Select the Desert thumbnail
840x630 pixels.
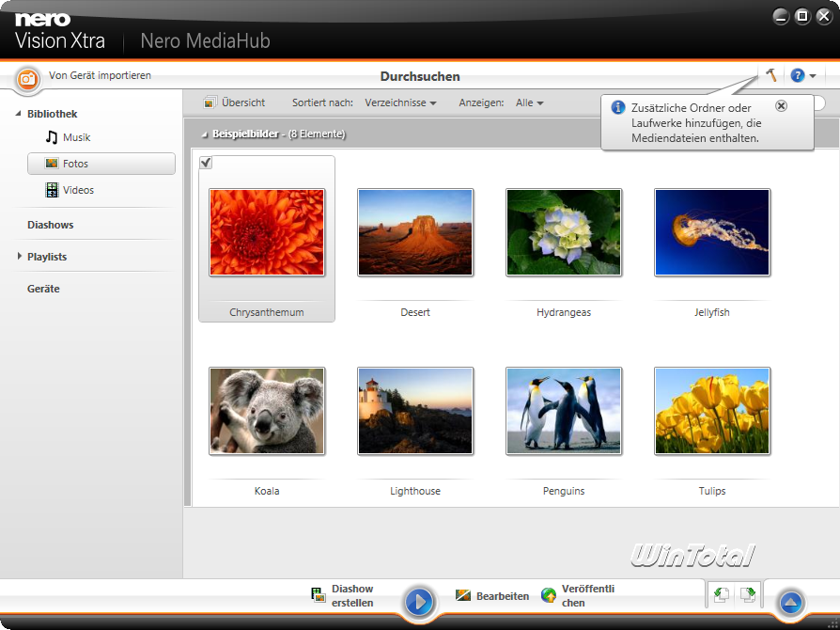pyautogui.click(x=415, y=232)
